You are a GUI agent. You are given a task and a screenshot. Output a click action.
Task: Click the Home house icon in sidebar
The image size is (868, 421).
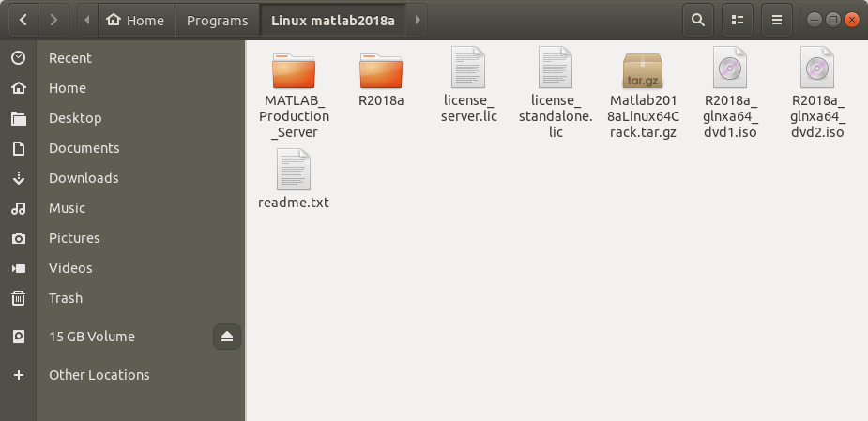(x=18, y=88)
